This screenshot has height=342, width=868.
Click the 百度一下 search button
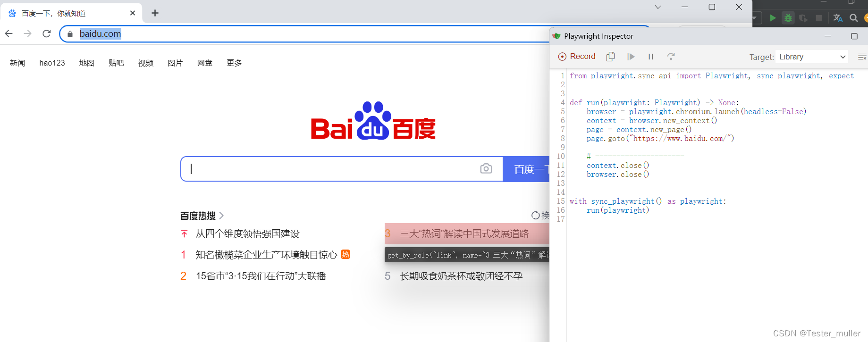pos(526,169)
